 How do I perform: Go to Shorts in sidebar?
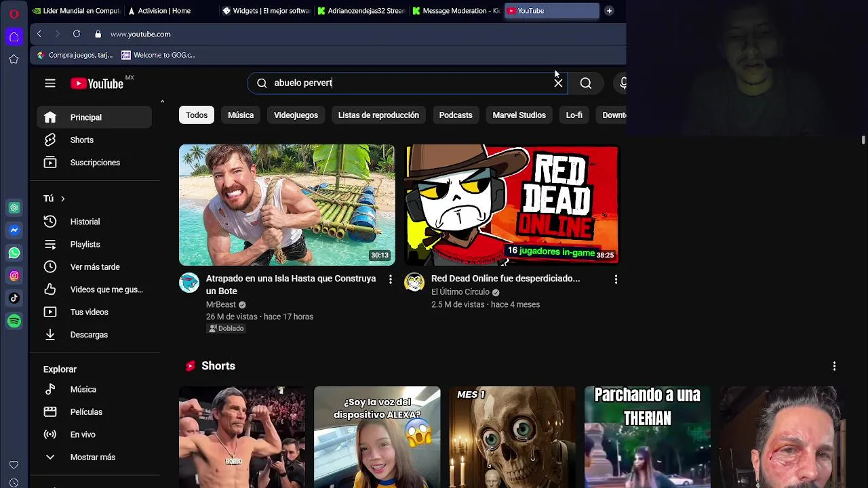coord(94,140)
